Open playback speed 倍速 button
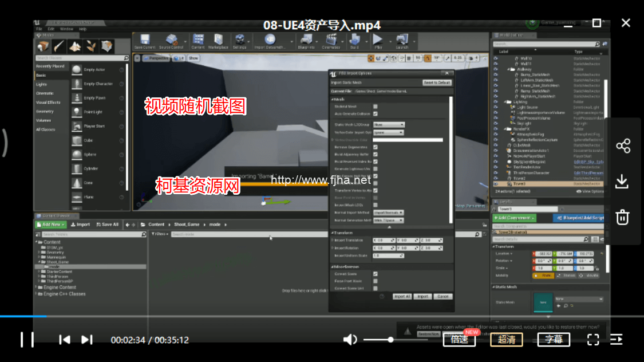 pos(459,340)
